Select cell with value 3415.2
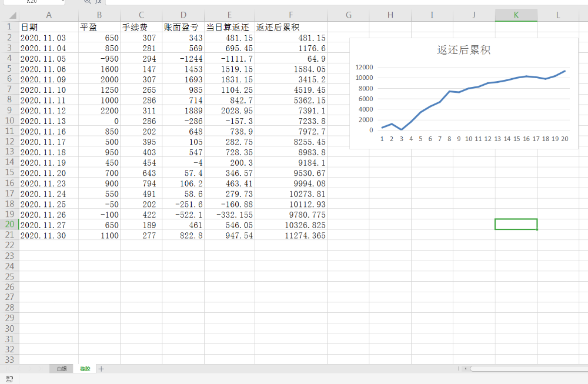This screenshot has width=588, height=384. coord(291,79)
